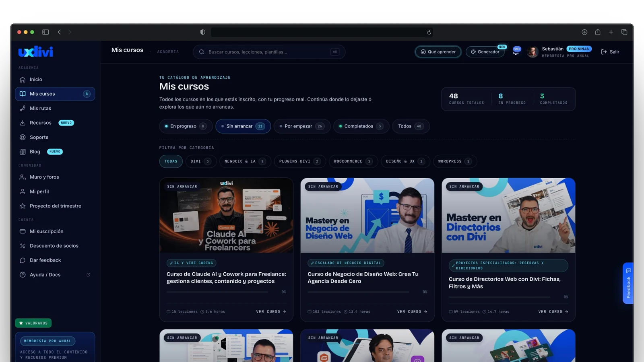Select Todas category filter

[x=171, y=161]
